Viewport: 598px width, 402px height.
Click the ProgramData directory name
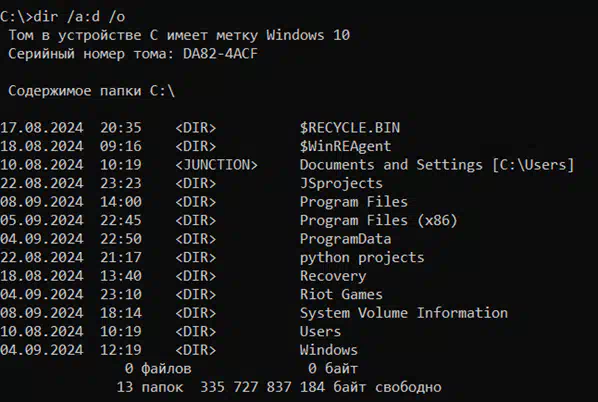tap(345, 239)
